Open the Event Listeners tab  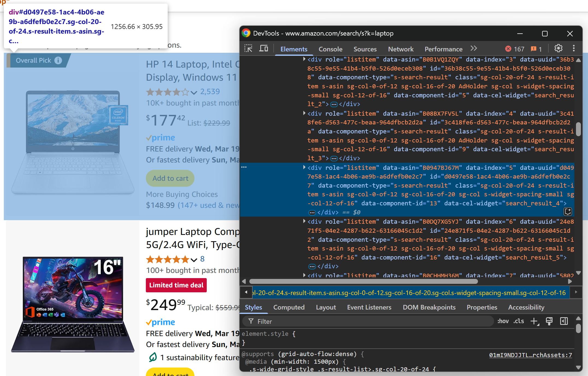[x=369, y=307]
